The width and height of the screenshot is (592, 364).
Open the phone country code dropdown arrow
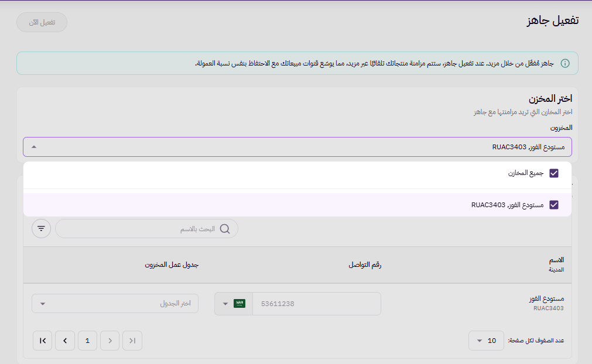pos(225,304)
